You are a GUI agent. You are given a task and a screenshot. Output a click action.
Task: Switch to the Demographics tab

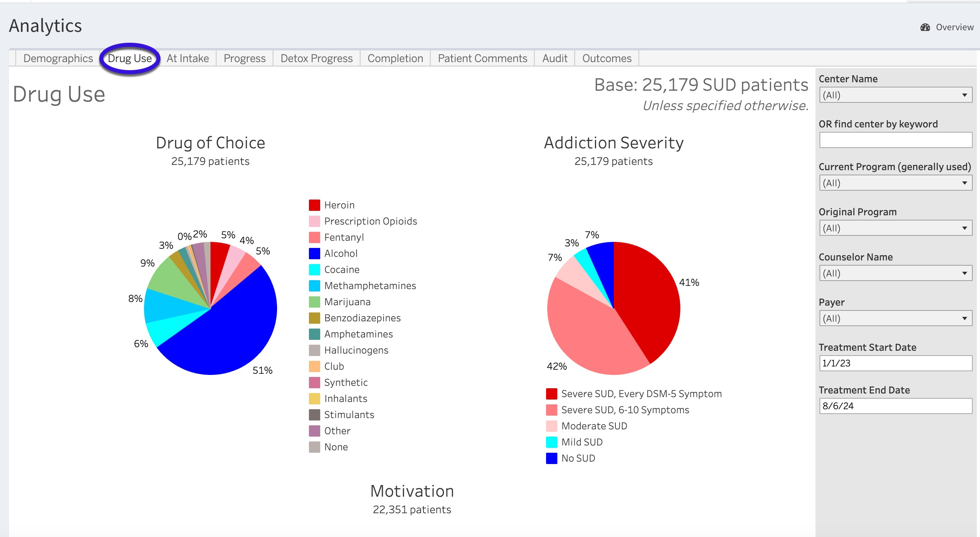pos(58,58)
